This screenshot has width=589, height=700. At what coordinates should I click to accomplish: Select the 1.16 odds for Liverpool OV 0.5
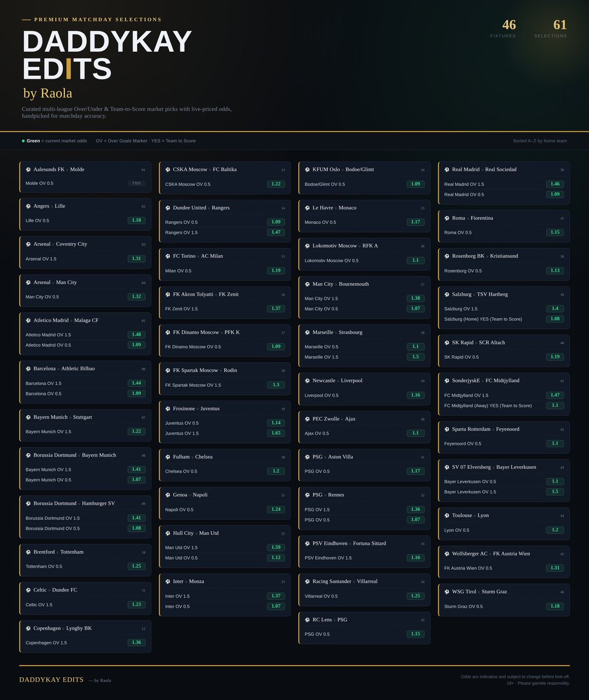tap(416, 395)
